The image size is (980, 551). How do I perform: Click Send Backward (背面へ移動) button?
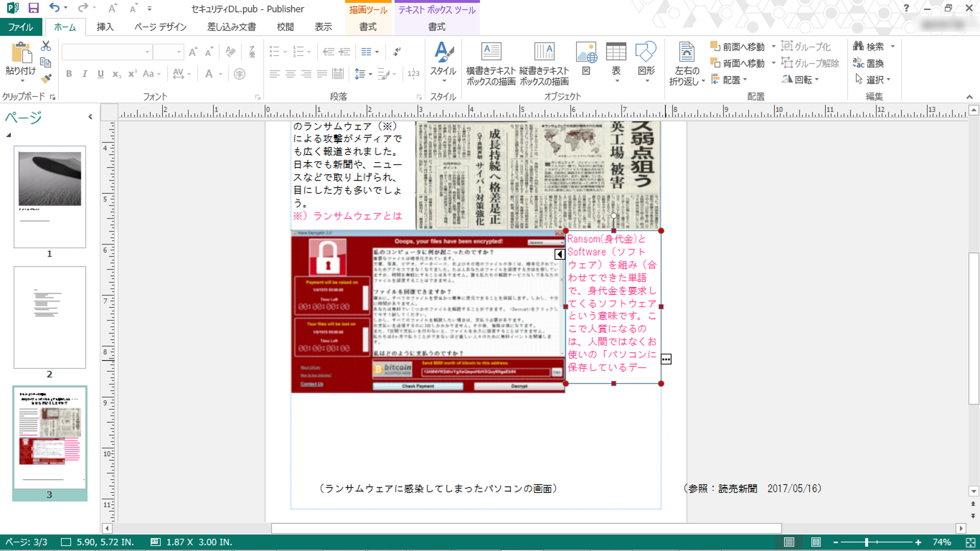(738, 63)
